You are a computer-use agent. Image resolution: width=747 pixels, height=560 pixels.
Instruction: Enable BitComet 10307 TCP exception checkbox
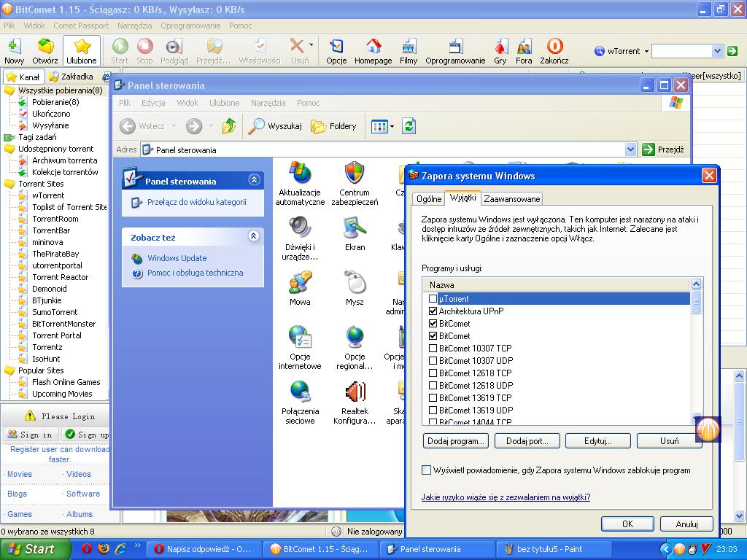(433, 348)
